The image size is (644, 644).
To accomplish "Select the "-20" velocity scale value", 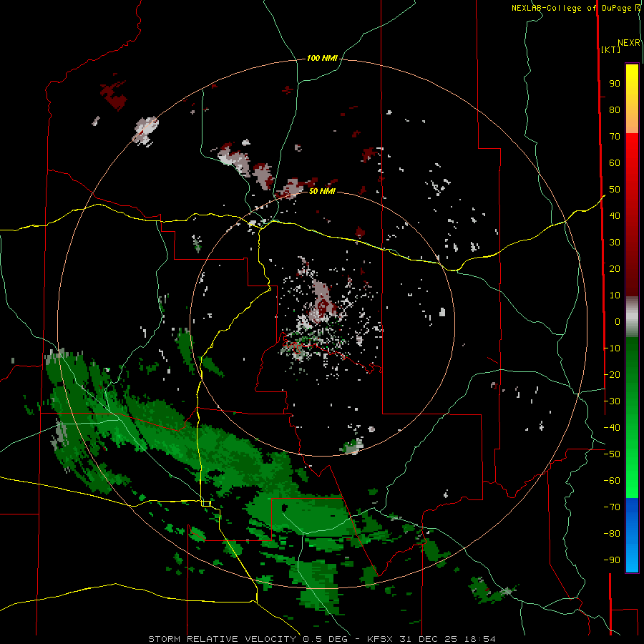I will pos(612,374).
